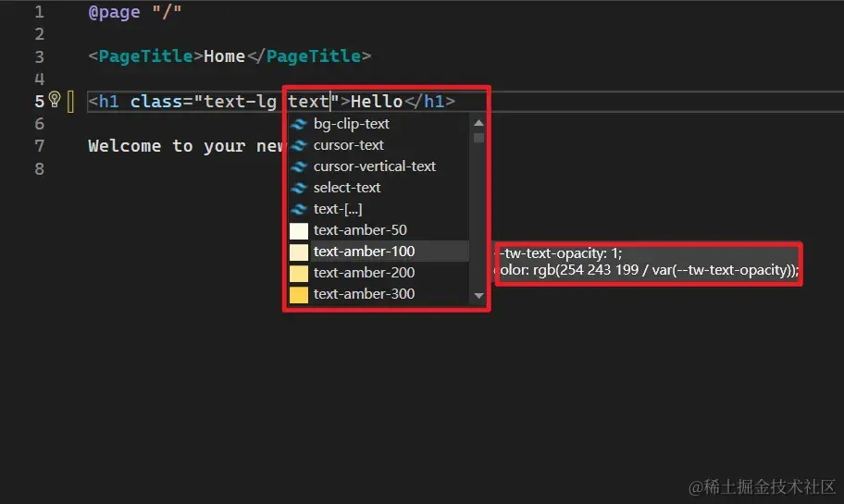
Task: Pick the text-[...] arbitrary value suggestion
Action: 379,209
